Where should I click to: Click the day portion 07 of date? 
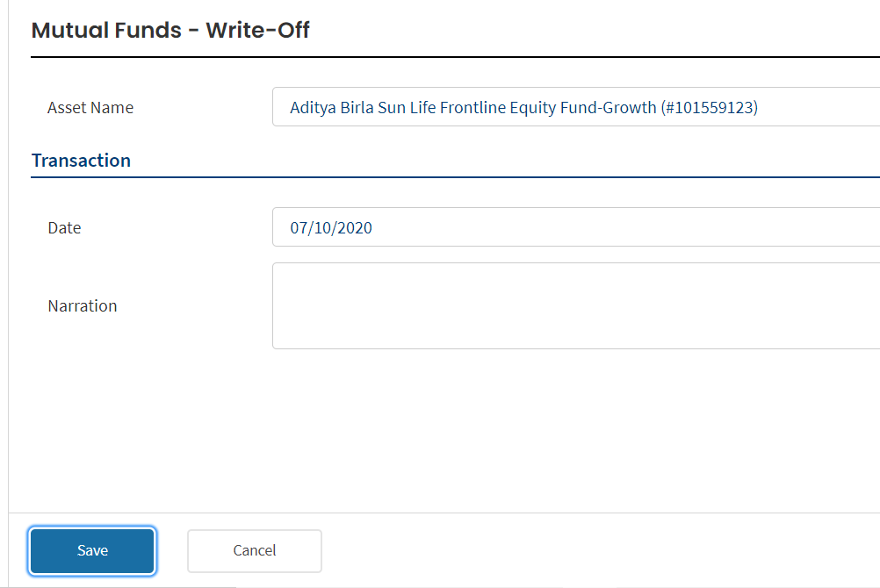coord(298,228)
